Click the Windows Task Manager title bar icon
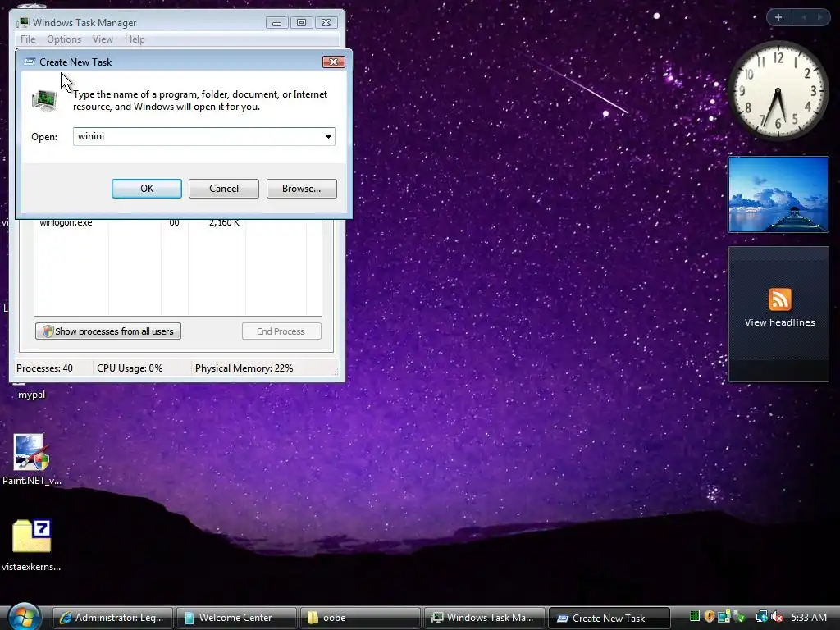 [x=22, y=22]
